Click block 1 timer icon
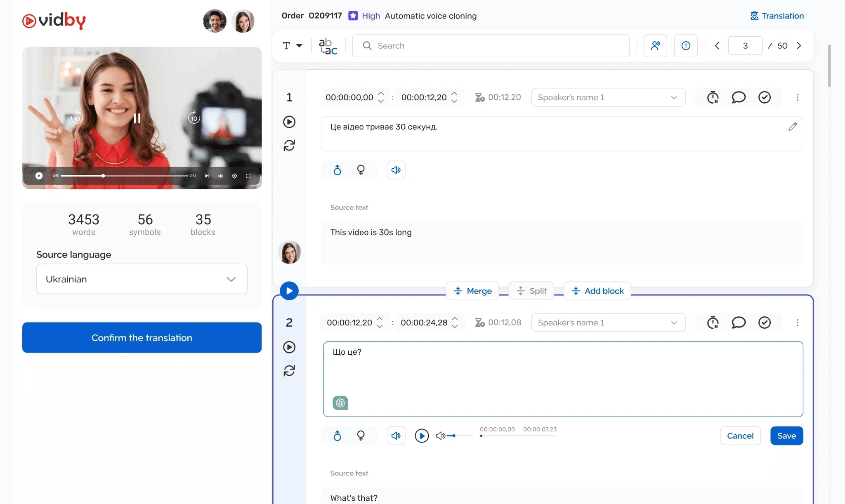845x504 pixels. pyautogui.click(x=713, y=97)
